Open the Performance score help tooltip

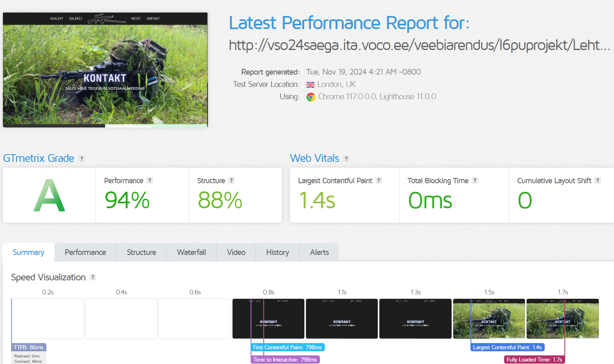(150, 180)
